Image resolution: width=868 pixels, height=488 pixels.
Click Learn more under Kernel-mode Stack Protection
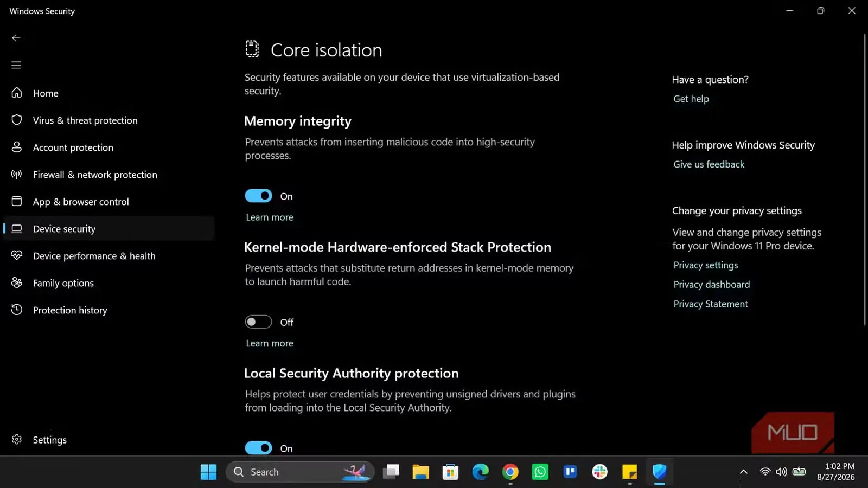270,343
